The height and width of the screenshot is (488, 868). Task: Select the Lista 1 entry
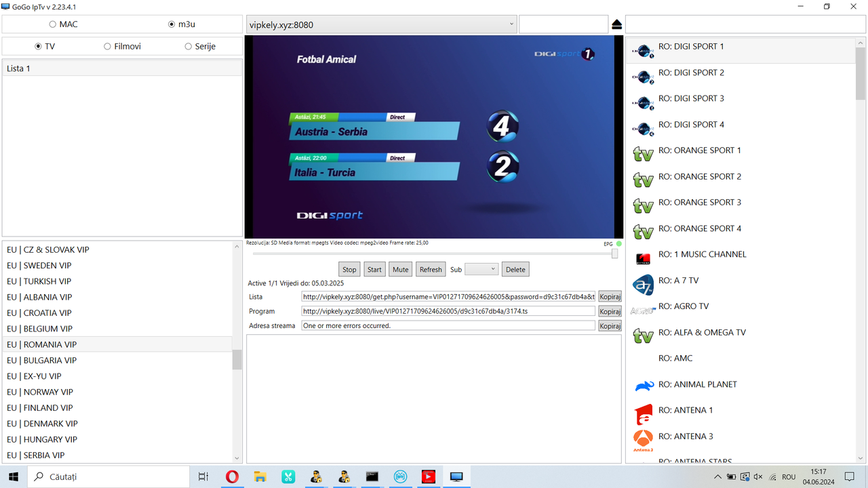coord(122,68)
